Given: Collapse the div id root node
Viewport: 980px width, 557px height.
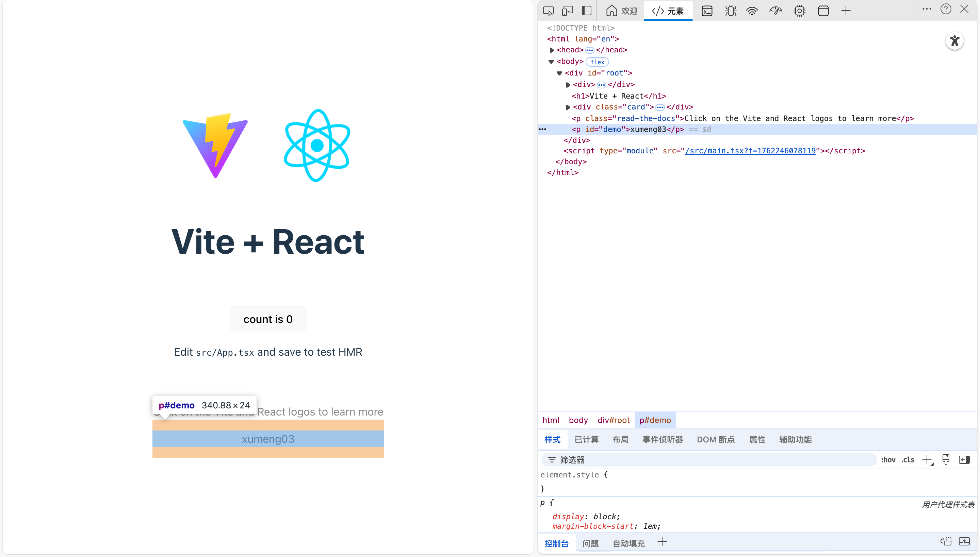Looking at the screenshot, I should tap(559, 73).
